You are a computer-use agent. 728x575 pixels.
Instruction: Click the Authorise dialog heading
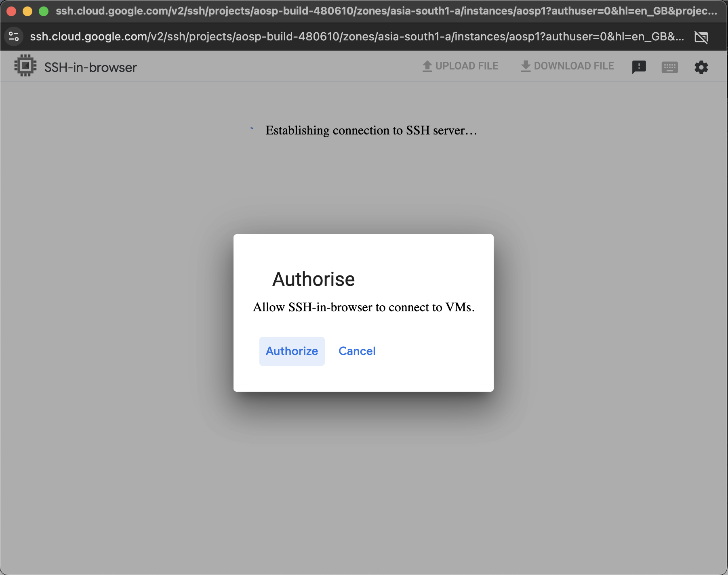coord(314,279)
